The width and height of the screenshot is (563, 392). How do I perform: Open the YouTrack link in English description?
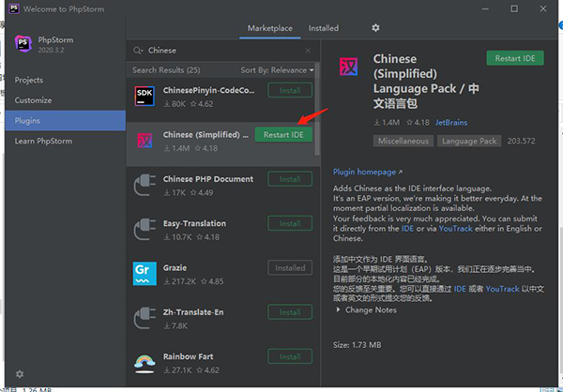(455, 229)
